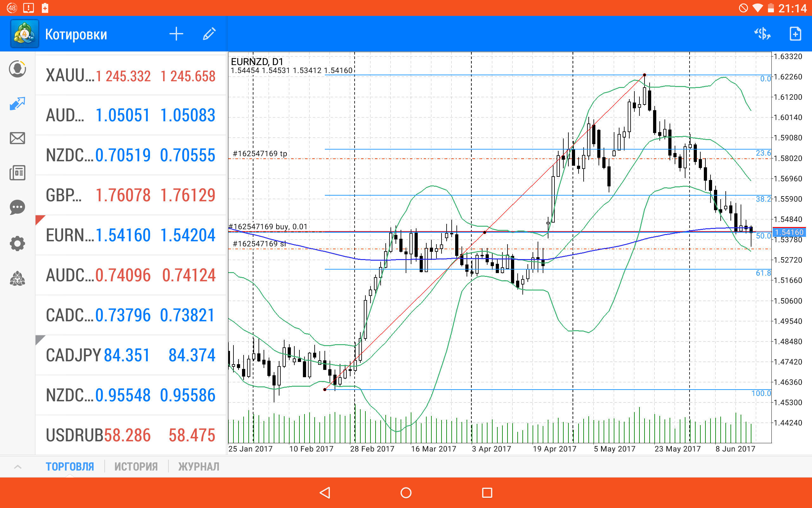Select the EURNZD row with bid 1.54160
Image resolution: width=812 pixels, height=508 pixels.
(131, 235)
